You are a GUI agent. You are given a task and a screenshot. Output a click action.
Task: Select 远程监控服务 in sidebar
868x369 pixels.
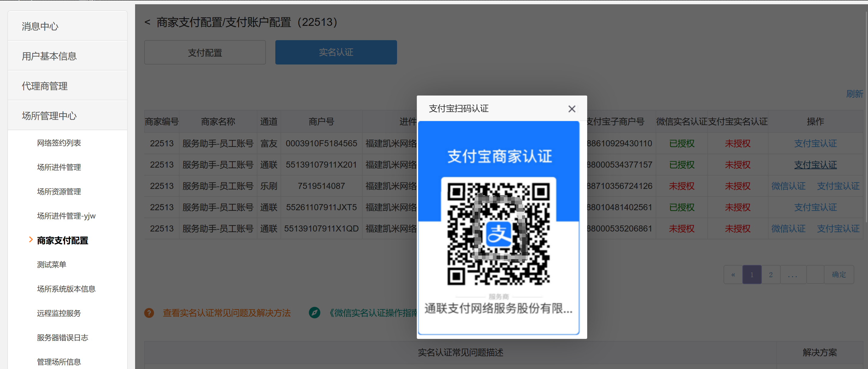(59, 313)
